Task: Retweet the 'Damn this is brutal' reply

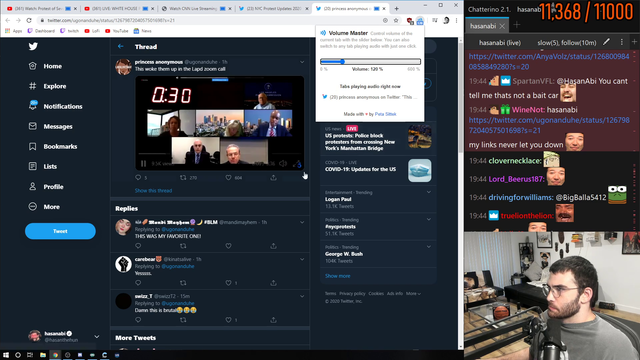Action: (183, 320)
